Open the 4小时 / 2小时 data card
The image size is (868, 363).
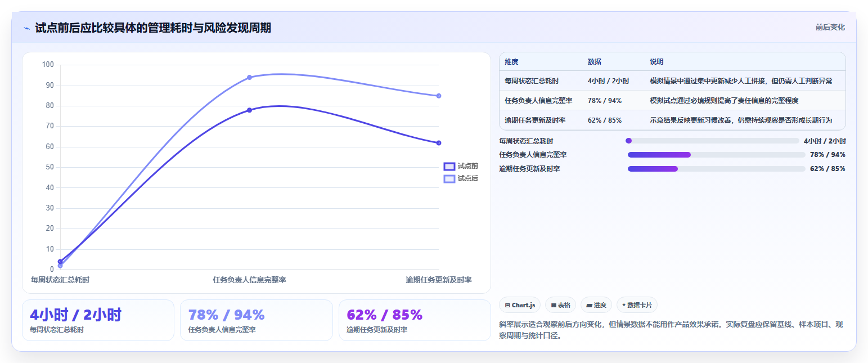(x=98, y=320)
